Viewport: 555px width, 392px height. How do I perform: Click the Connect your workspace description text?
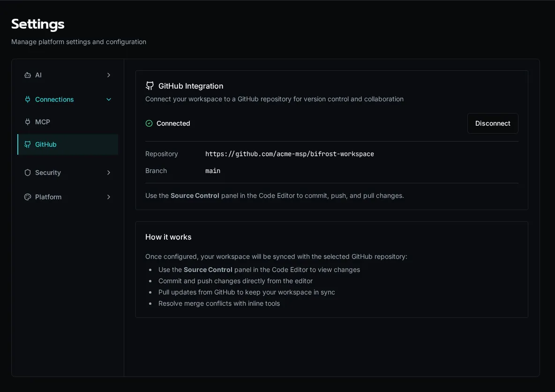(274, 99)
